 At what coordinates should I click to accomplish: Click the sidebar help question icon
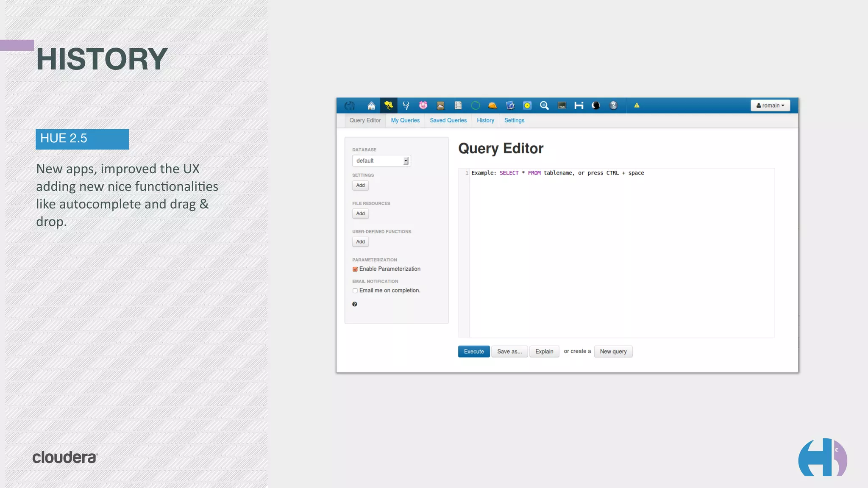tap(355, 304)
